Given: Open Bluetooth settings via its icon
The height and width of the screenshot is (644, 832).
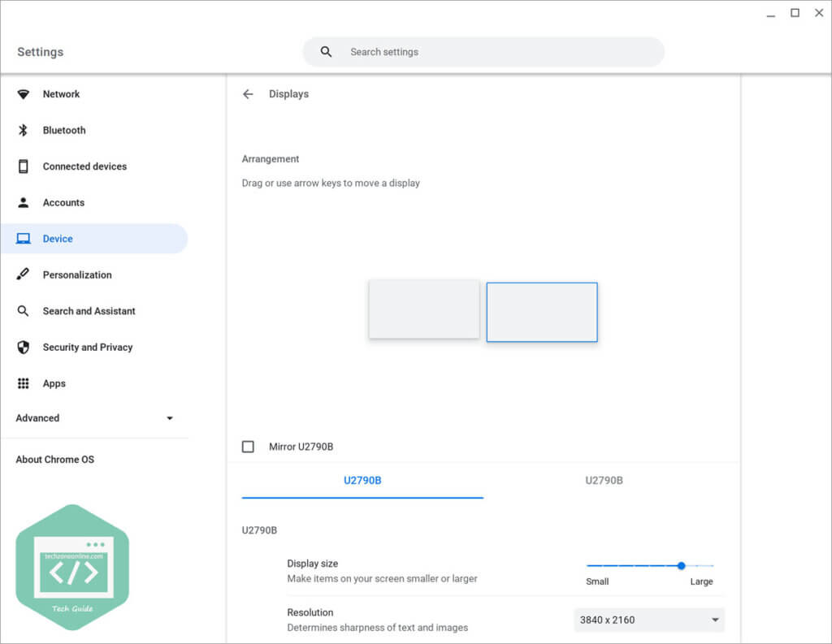Looking at the screenshot, I should pos(24,130).
